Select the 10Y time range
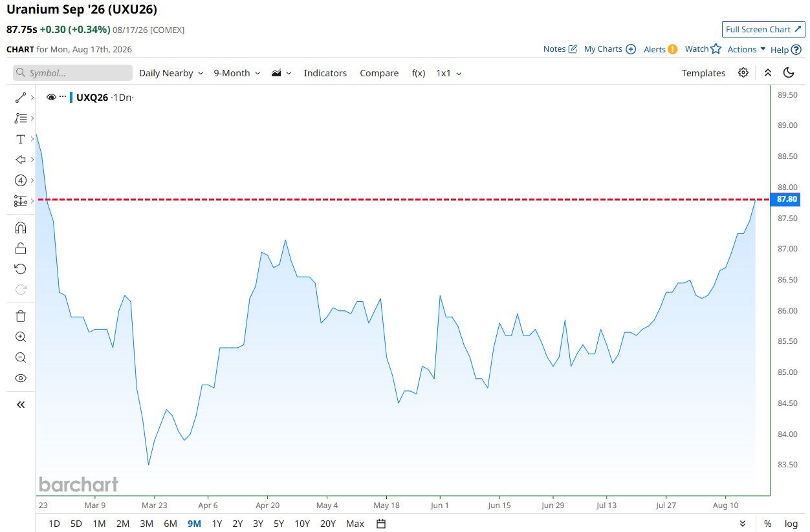This screenshot has width=810, height=532. pyautogui.click(x=301, y=524)
